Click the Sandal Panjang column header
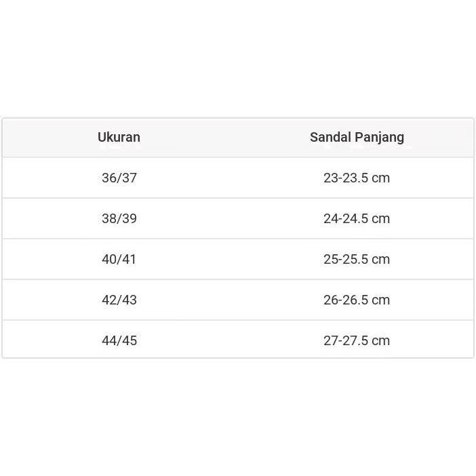476x476 pixels. 357,137
